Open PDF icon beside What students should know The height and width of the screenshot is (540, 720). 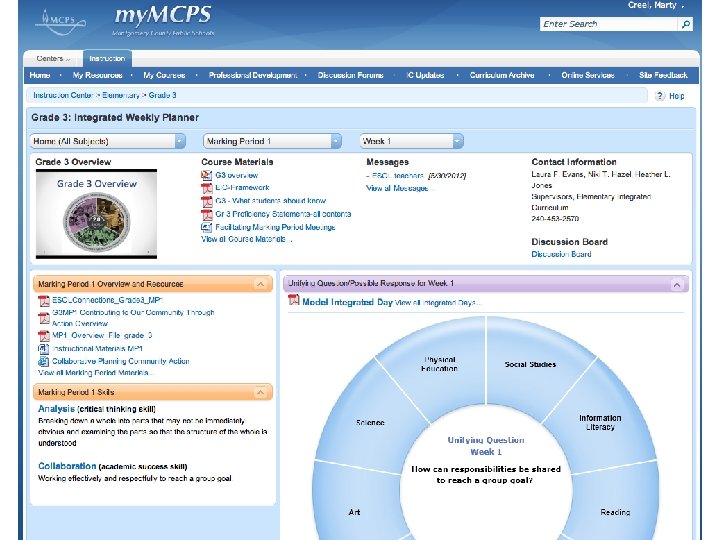[206, 201]
